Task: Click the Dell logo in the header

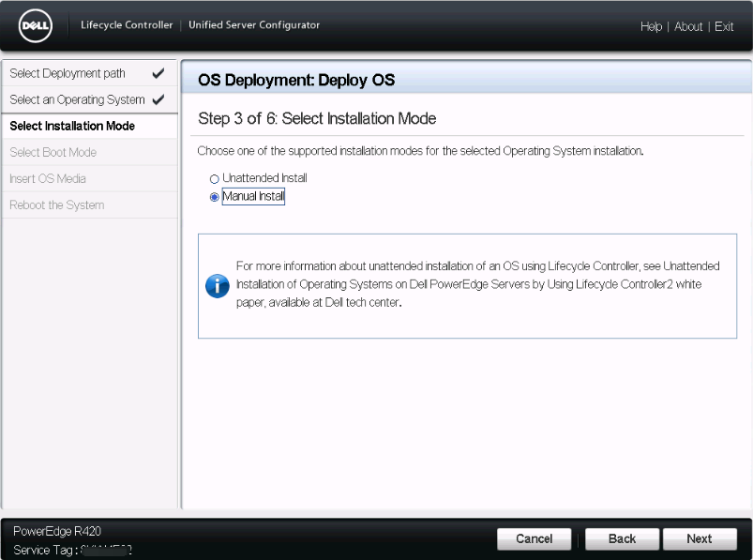Action: [35, 26]
